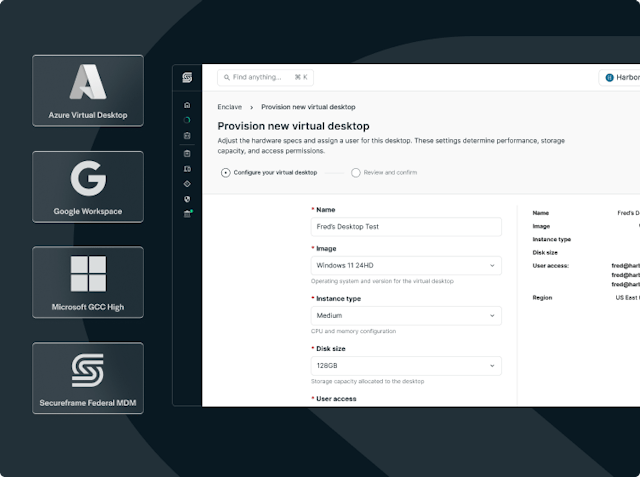Click the Microsoft GCC High card label
Viewport: 640px width, 477px height.
pyautogui.click(x=88, y=307)
